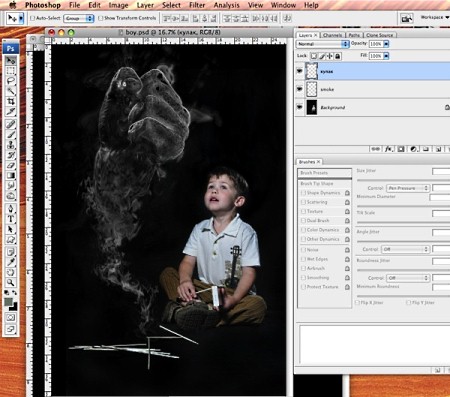Viewport: 450px width, 397px height.
Task: Select the Eraser tool
Action: 11,165
